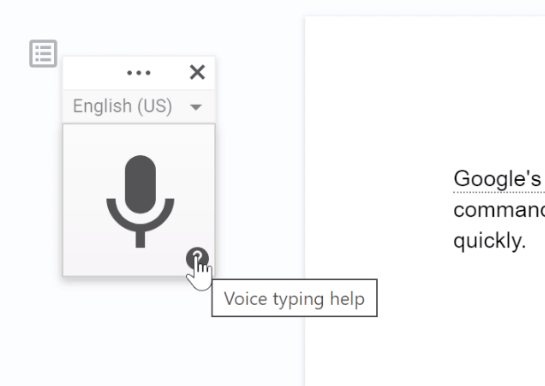This screenshot has width=545, height=386.
Task: Open the document outline icon
Action: tap(43, 54)
